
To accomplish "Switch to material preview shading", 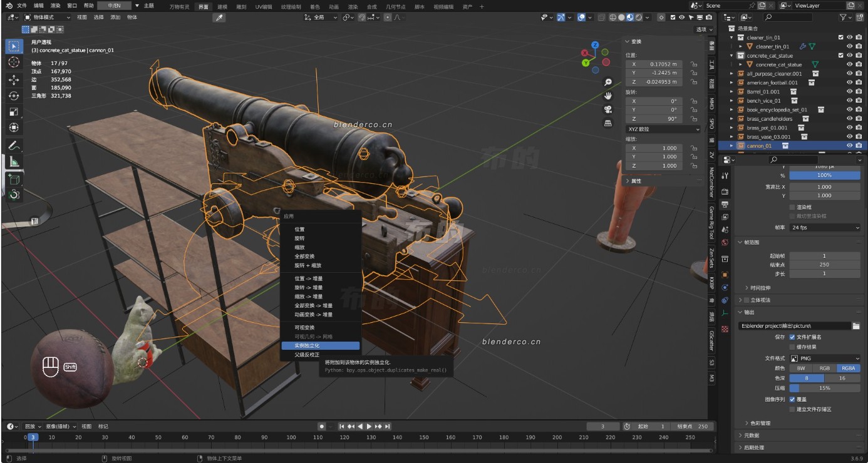I will [x=630, y=18].
